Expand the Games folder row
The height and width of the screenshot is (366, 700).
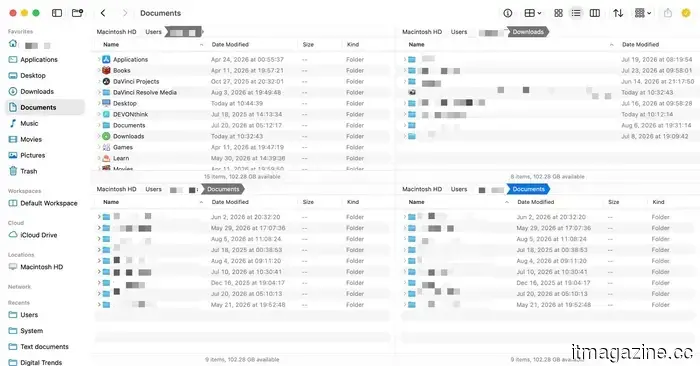pyautogui.click(x=99, y=147)
